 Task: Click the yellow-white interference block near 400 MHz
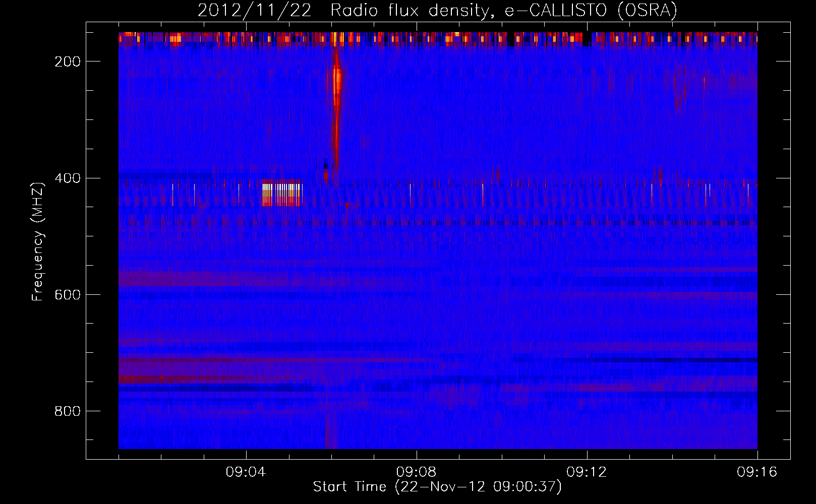point(281,193)
